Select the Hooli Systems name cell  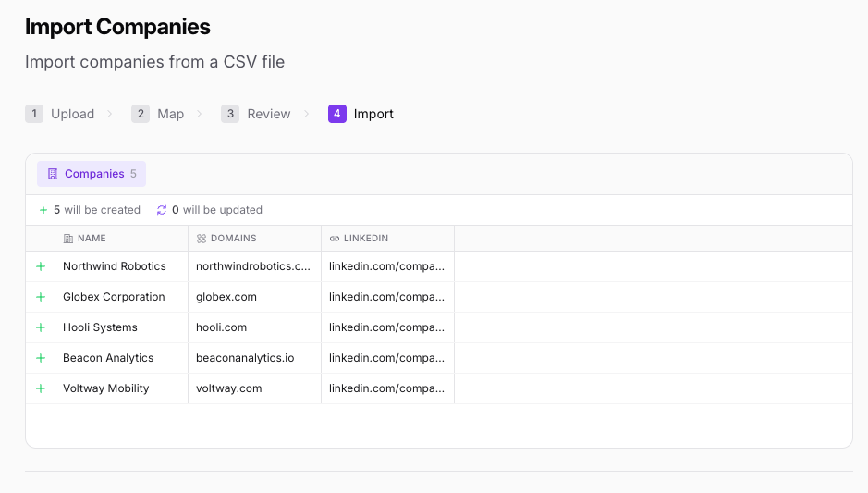122,327
